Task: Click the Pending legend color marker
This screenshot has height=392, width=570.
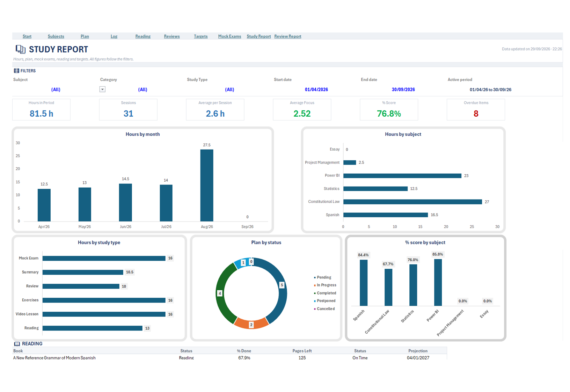Action: point(315,277)
